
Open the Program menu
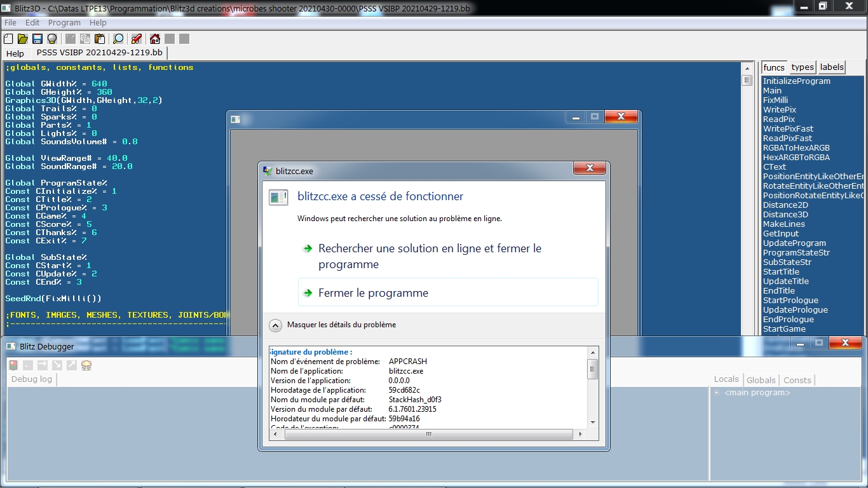tap(64, 22)
